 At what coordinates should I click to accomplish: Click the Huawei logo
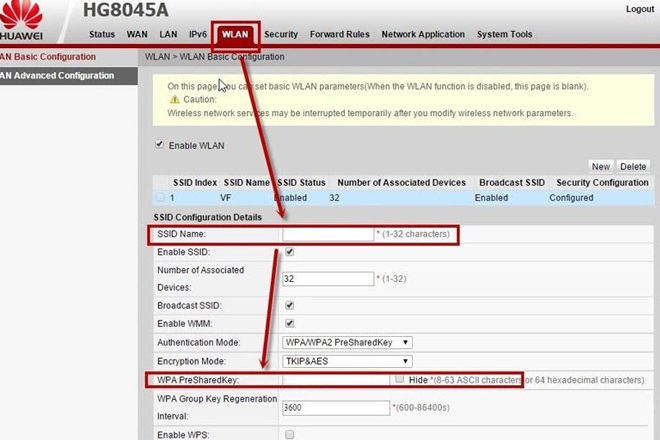(x=21, y=20)
